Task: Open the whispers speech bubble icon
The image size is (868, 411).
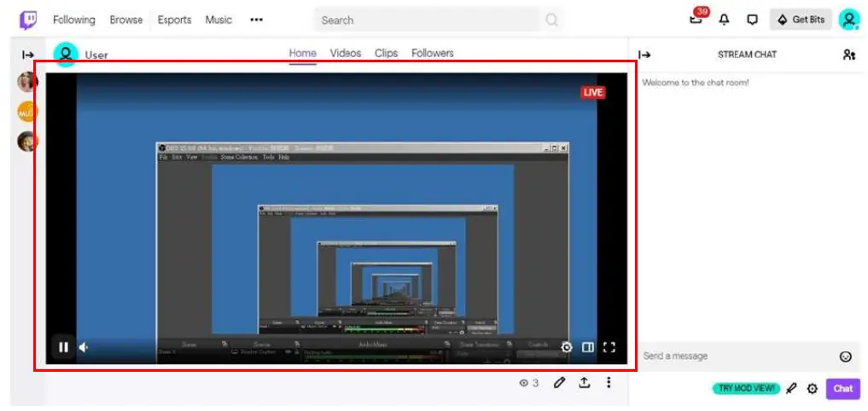Action: (x=752, y=20)
